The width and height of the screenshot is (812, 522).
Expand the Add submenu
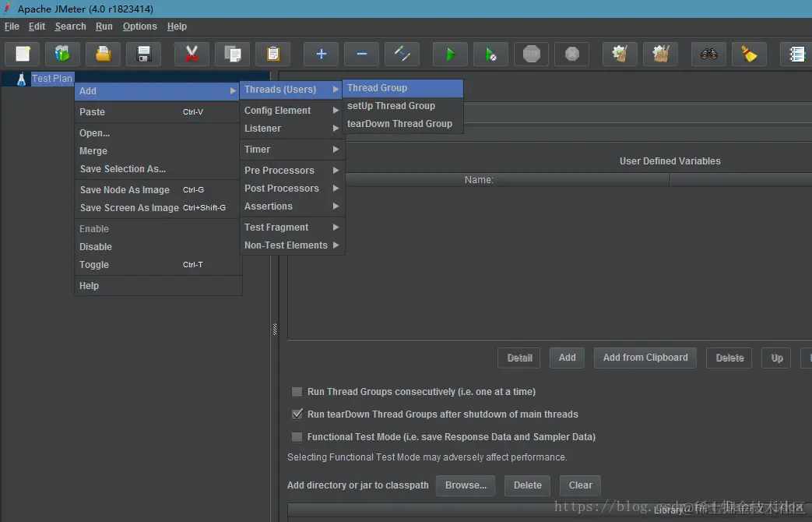[x=157, y=90]
